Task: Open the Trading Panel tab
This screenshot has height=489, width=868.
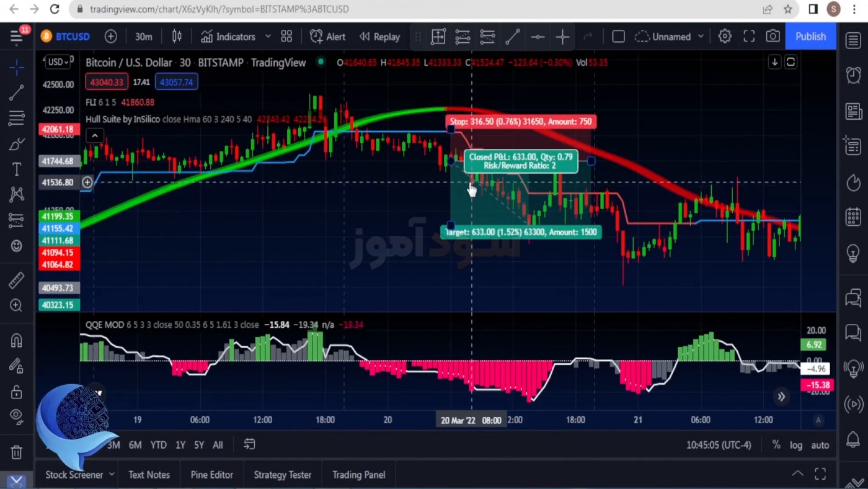Action: pos(358,475)
